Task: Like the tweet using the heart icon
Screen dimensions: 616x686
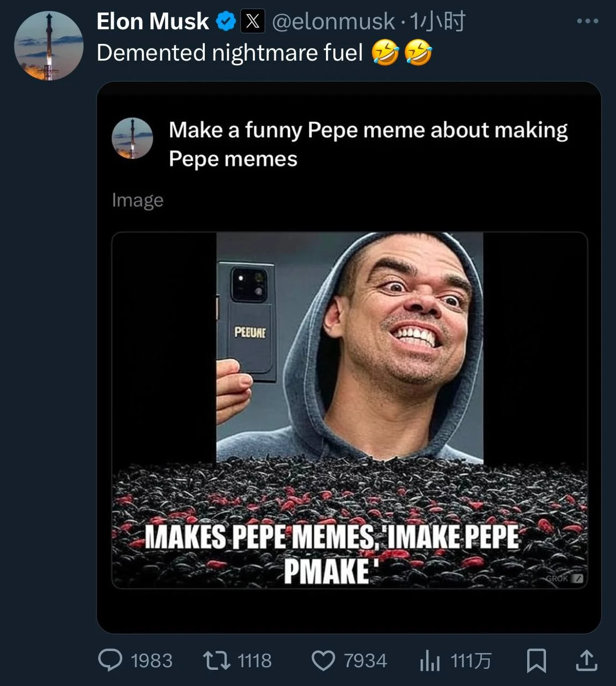Action: (x=324, y=661)
